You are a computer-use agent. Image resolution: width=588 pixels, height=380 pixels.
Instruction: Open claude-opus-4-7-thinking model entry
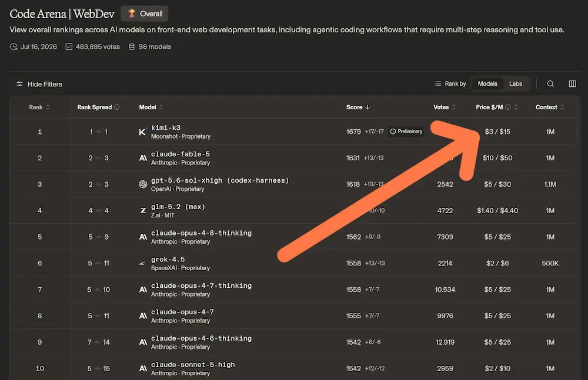pyautogui.click(x=201, y=285)
